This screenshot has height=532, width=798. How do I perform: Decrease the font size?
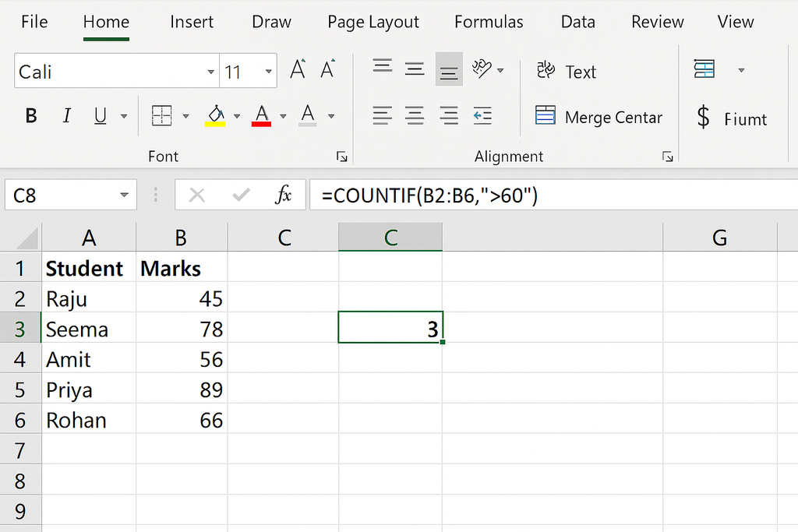(x=328, y=69)
